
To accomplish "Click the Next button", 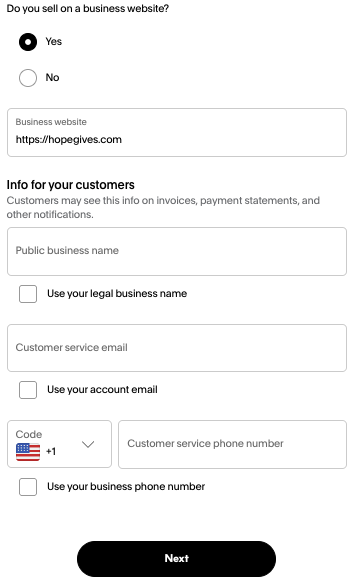I will click(176, 559).
